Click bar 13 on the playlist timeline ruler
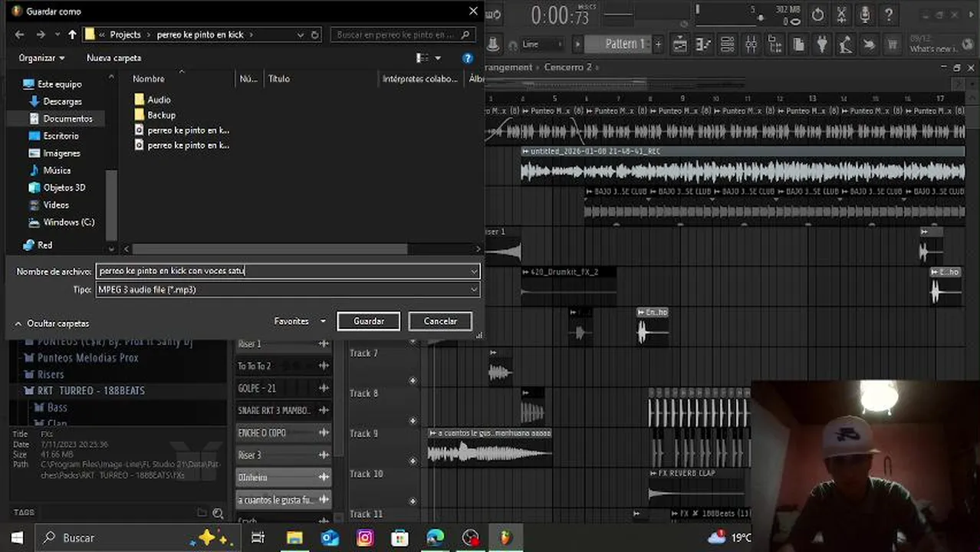Image resolution: width=980 pixels, height=552 pixels. (812, 98)
